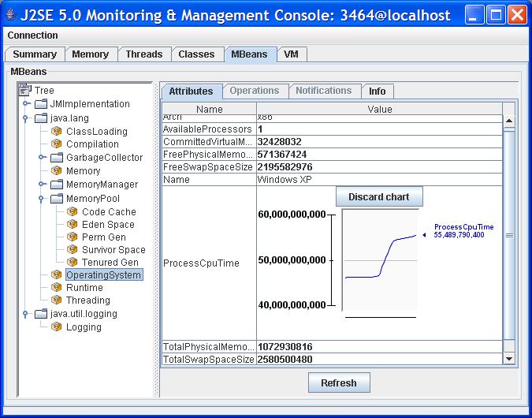Collapse the MemoryPool node handle
This screenshot has width=532, height=418.
41,199
